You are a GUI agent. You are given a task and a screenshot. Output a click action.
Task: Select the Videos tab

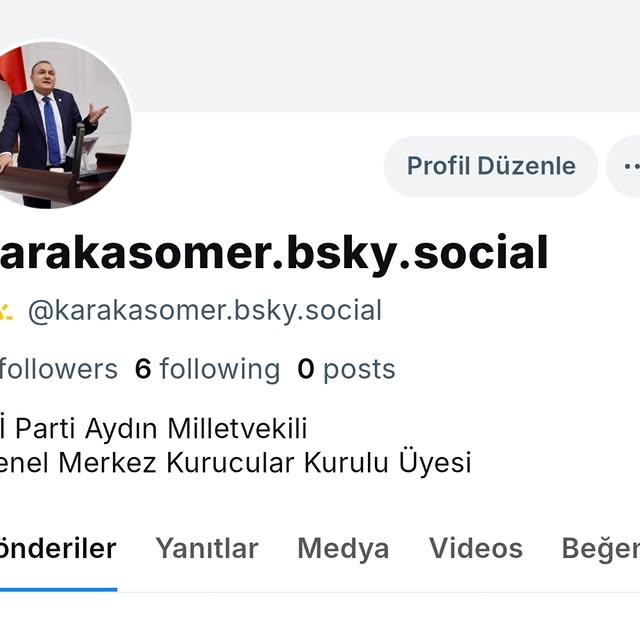[x=476, y=548]
